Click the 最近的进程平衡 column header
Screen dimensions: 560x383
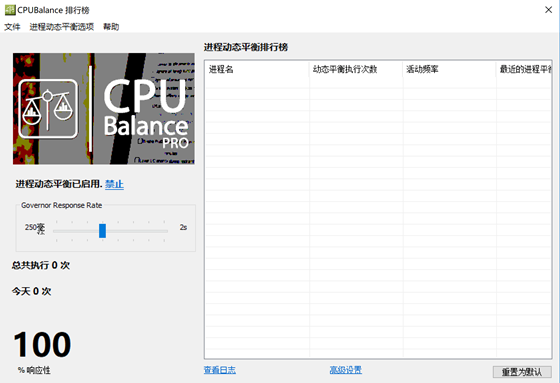[524, 69]
